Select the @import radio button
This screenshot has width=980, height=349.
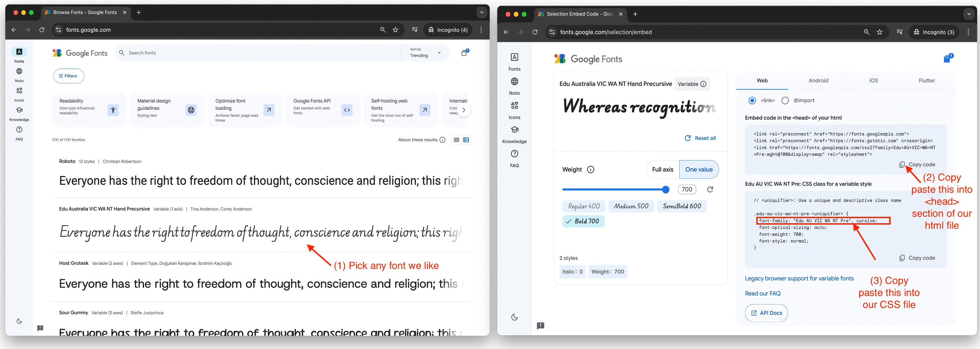[785, 101]
